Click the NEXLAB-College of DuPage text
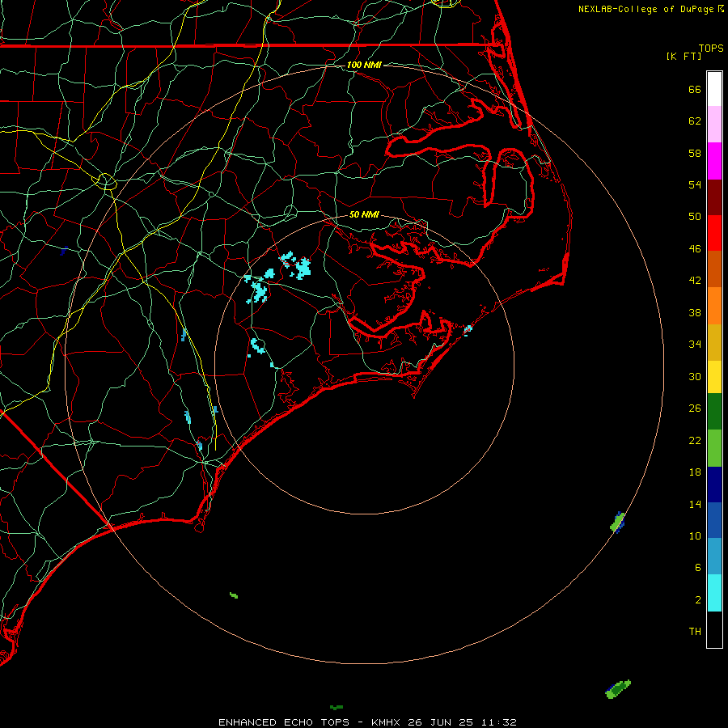 coord(645,9)
